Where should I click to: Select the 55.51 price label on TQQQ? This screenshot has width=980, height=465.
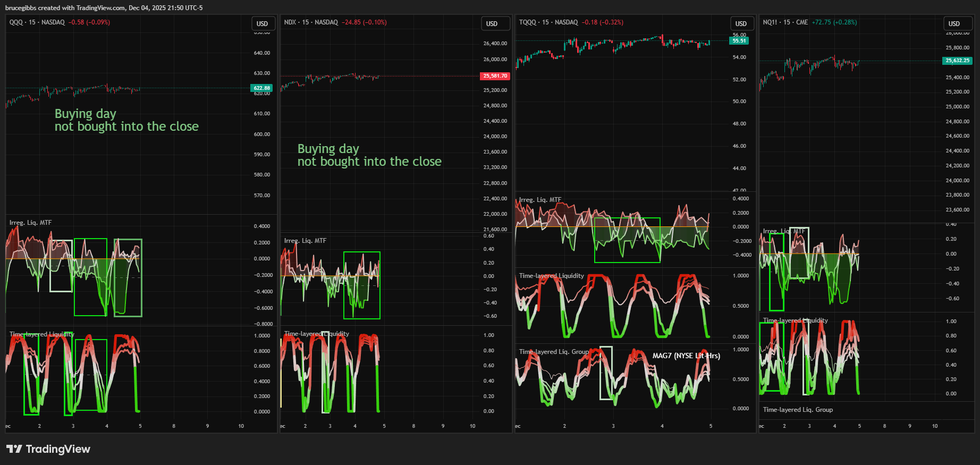pyautogui.click(x=739, y=41)
